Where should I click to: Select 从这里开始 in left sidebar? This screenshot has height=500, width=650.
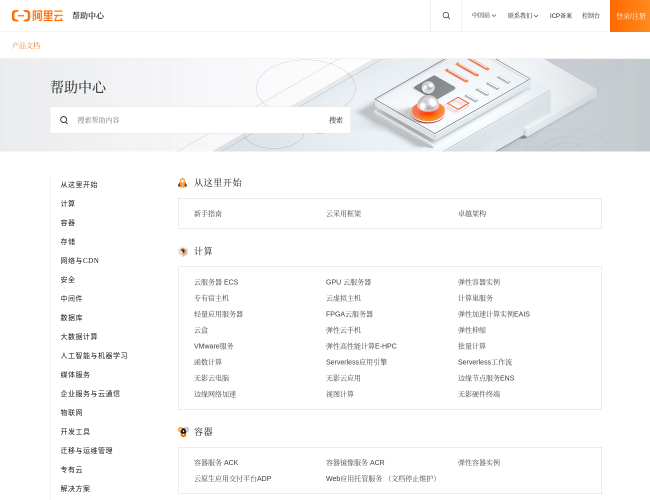(79, 184)
